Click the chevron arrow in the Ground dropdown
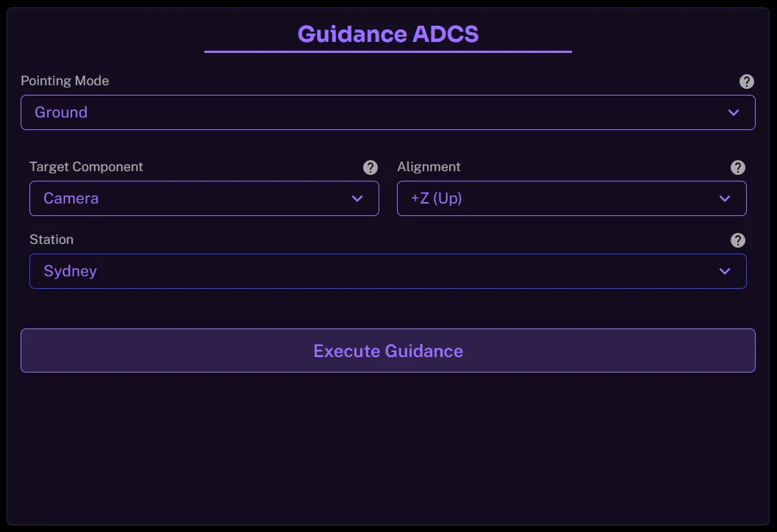This screenshot has height=532, width=777. tap(733, 112)
